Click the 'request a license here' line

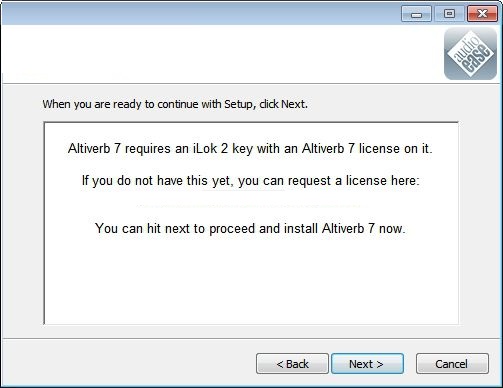251,181
